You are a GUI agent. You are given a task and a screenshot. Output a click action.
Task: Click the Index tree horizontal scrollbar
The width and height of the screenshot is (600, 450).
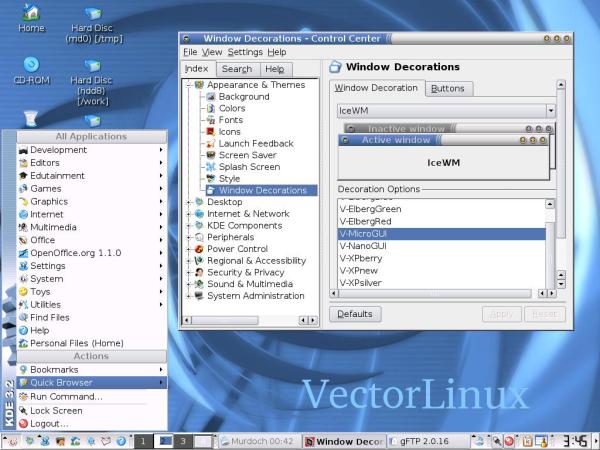[250, 320]
